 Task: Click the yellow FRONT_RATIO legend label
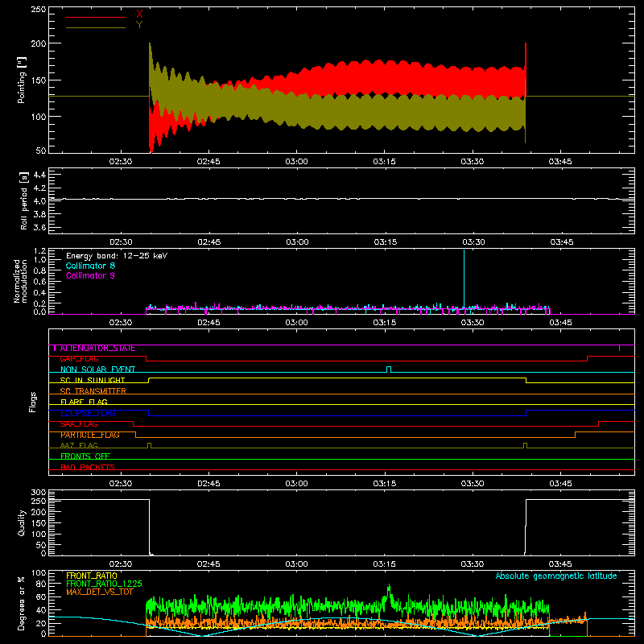pos(92,576)
